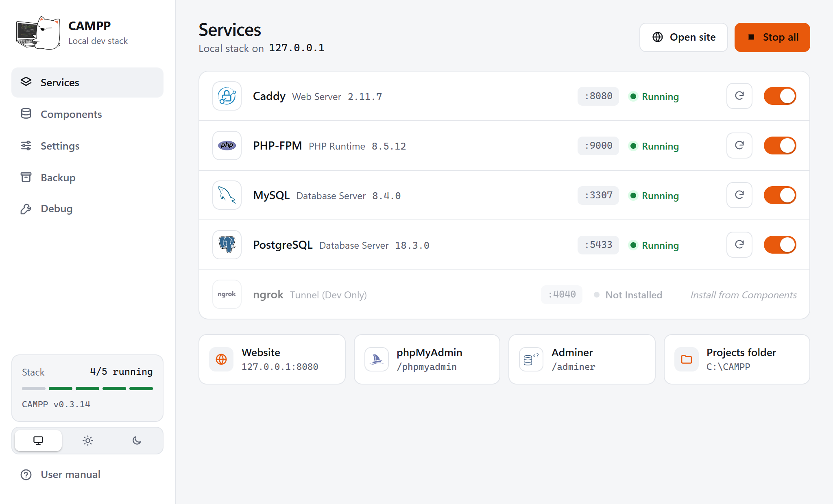Click the MySQL dolphin icon
833x504 pixels.
(x=227, y=195)
